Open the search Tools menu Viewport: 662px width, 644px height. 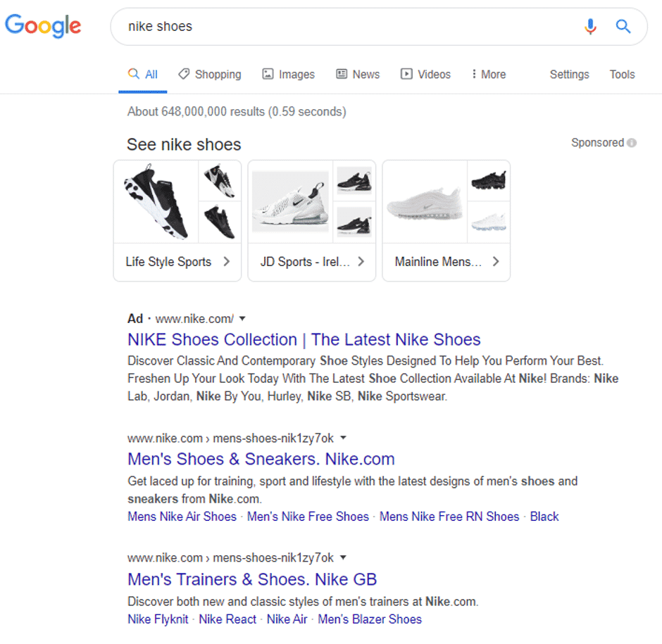click(622, 75)
